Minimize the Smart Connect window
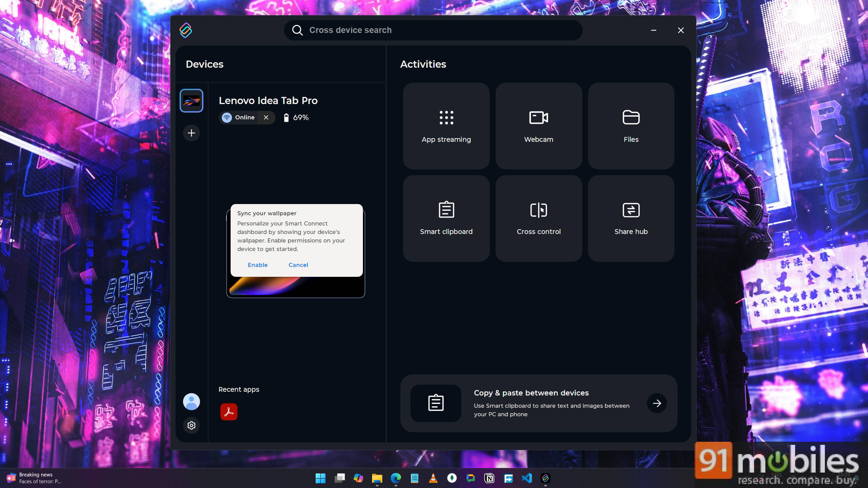Screen dimensions: 868x488 coord(653,30)
